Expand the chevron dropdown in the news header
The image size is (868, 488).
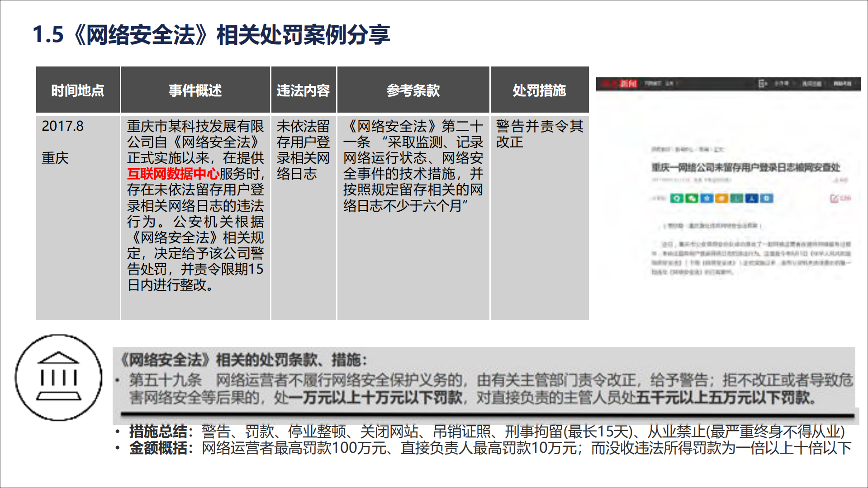[x=677, y=84]
